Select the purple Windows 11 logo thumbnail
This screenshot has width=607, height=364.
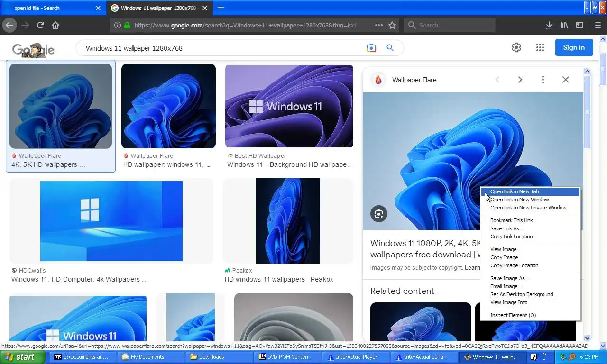coord(289,106)
